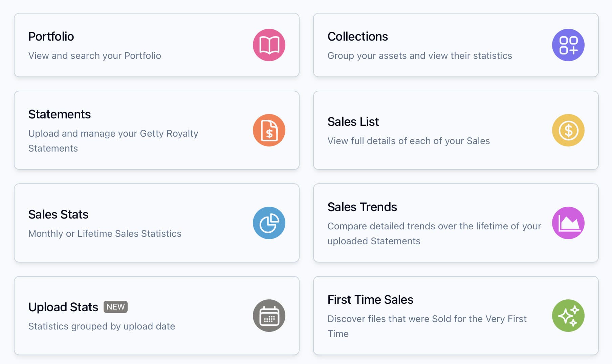Click the purple Collections grid-plus icon
612x364 pixels.
pyautogui.click(x=568, y=45)
